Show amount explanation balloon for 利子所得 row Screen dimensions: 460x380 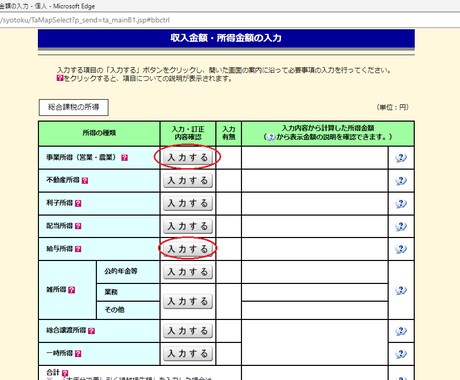(401, 203)
